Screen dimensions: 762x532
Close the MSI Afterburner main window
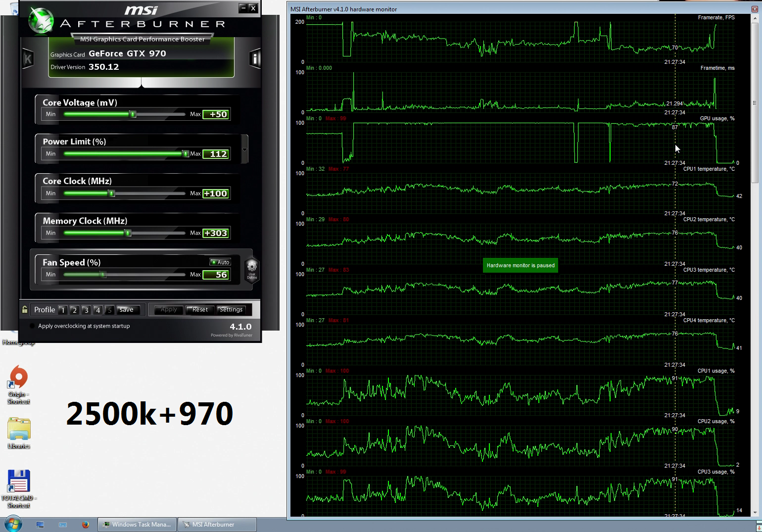pos(253,8)
